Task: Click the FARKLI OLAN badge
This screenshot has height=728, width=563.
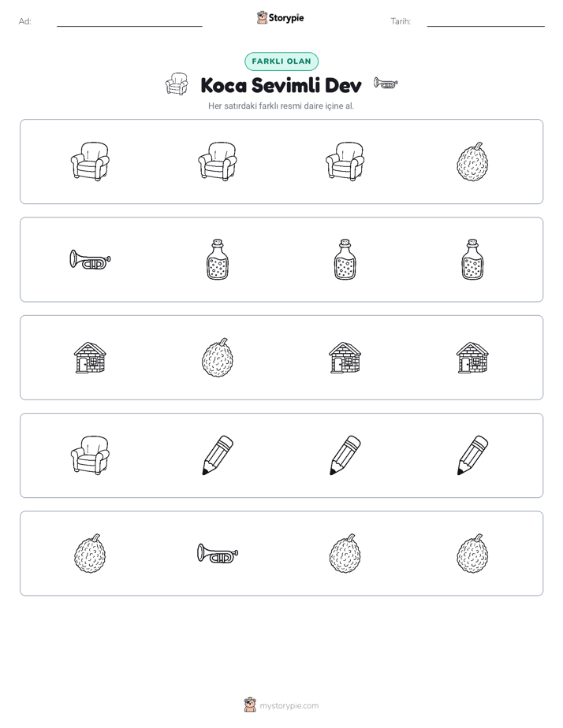Action: click(281, 61)
